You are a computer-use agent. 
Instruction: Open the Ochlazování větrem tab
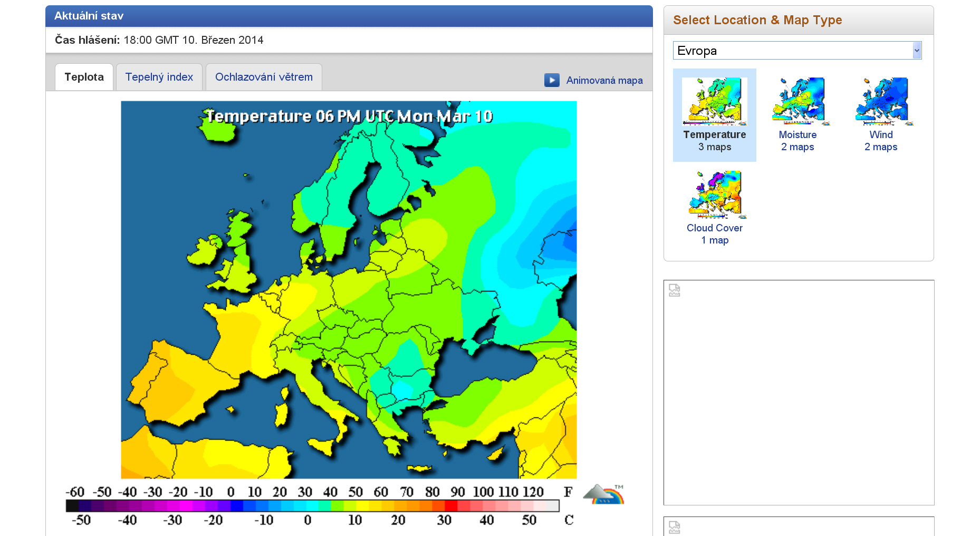[x=264, y=77]
